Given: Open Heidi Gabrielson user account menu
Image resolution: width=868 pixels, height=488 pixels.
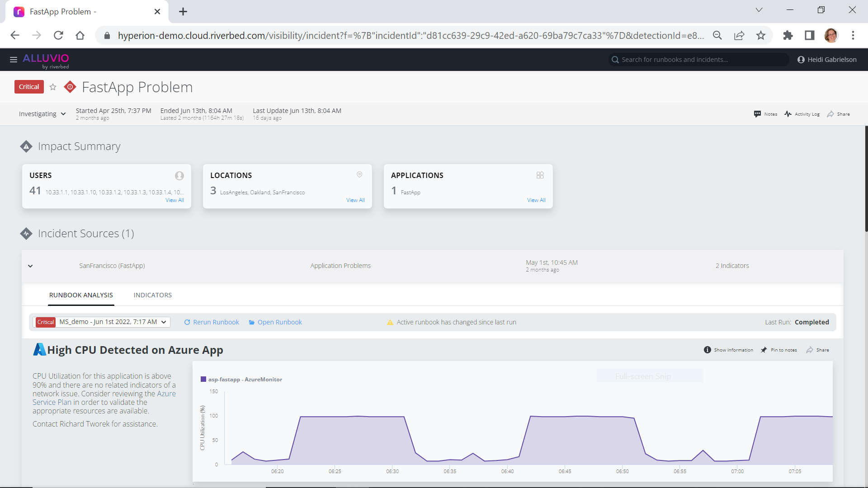Looking at the screenshot, I should [827, 60].
